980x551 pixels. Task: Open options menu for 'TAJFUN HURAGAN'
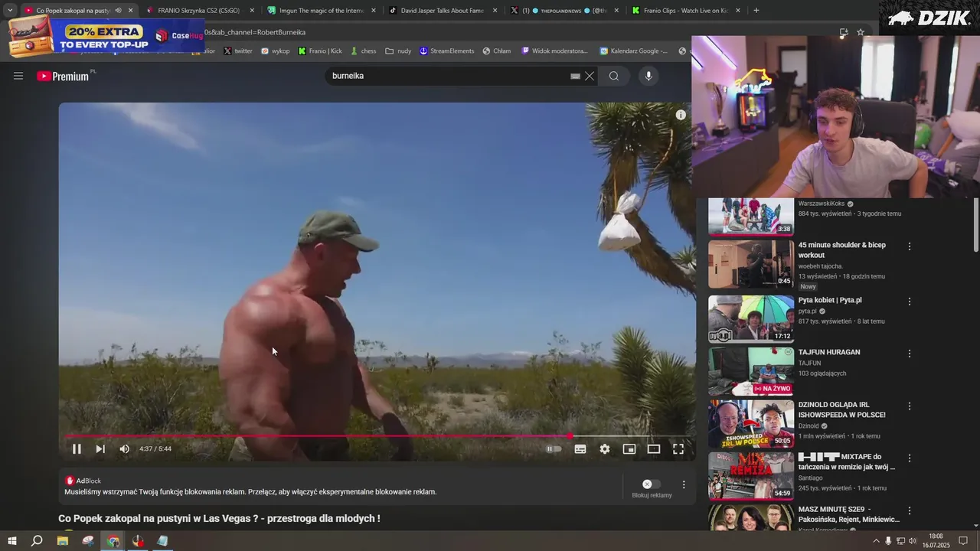pyautogui.click(x=910, y=354)
